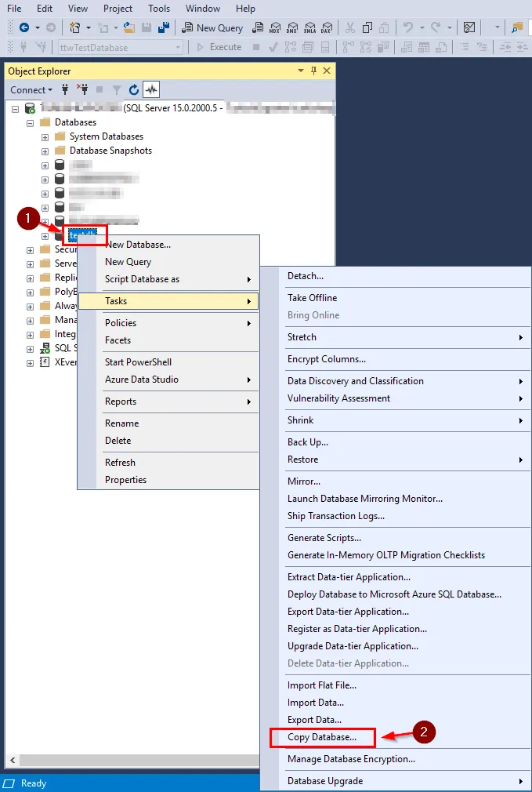The height and width of the screenshot is (792, 532).
Task: Click the Refresh icon in Object Explorer
Action: [x=134, y=90]
